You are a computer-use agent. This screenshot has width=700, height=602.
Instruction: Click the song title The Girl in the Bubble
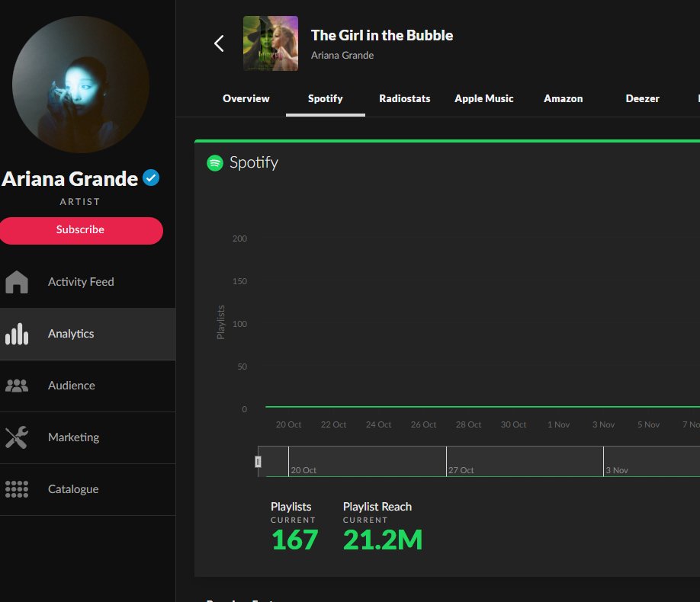click(382, 35)
